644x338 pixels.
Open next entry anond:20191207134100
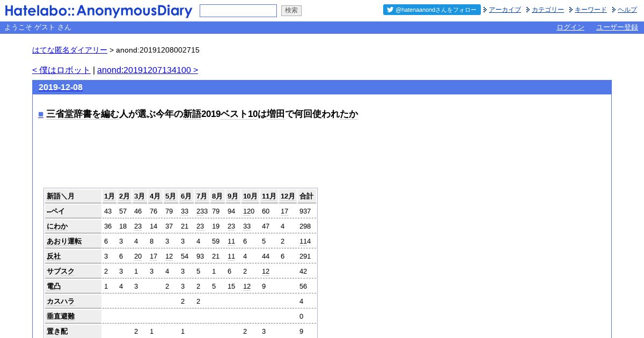tap(148, 70)
